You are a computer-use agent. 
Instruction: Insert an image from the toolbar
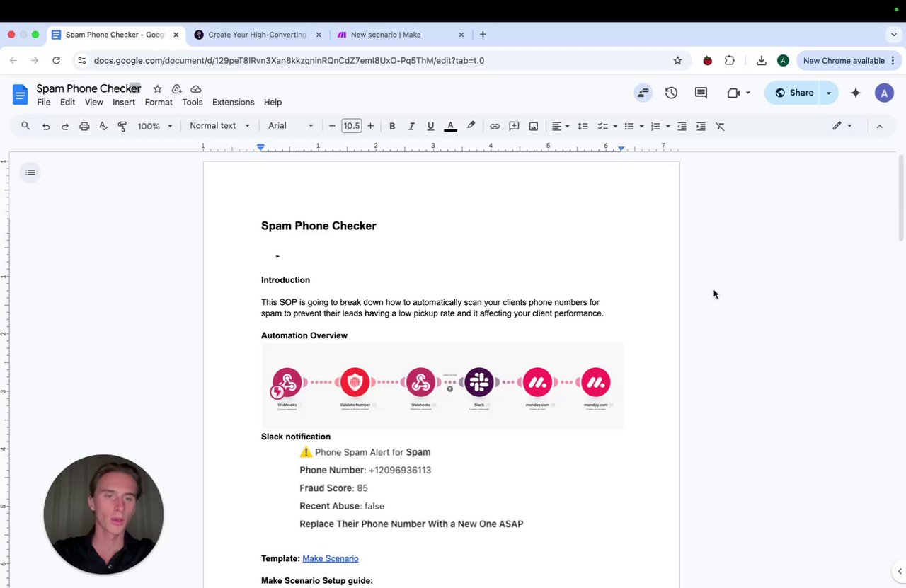(x=534, y=126)
